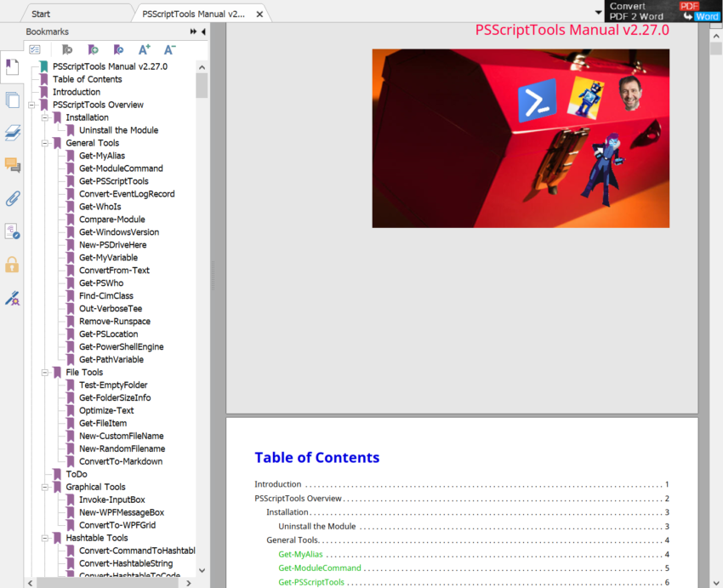
Task: Go to the Test-EmptyFolder bookmark
Action: (113, 385)
